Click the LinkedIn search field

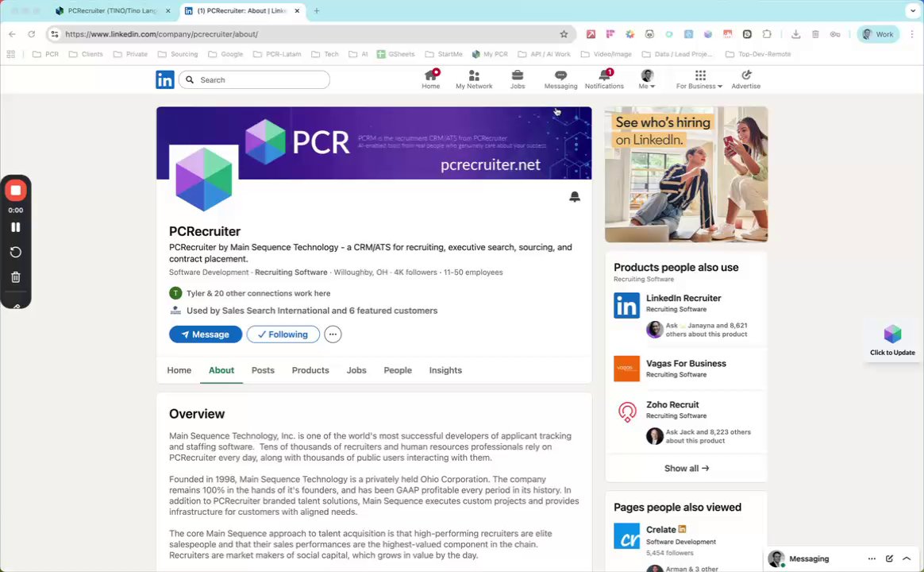(255, 79)
